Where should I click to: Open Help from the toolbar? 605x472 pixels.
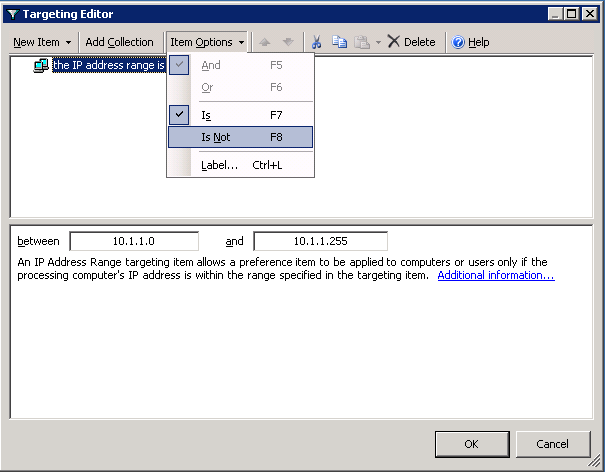click(470, 42)
